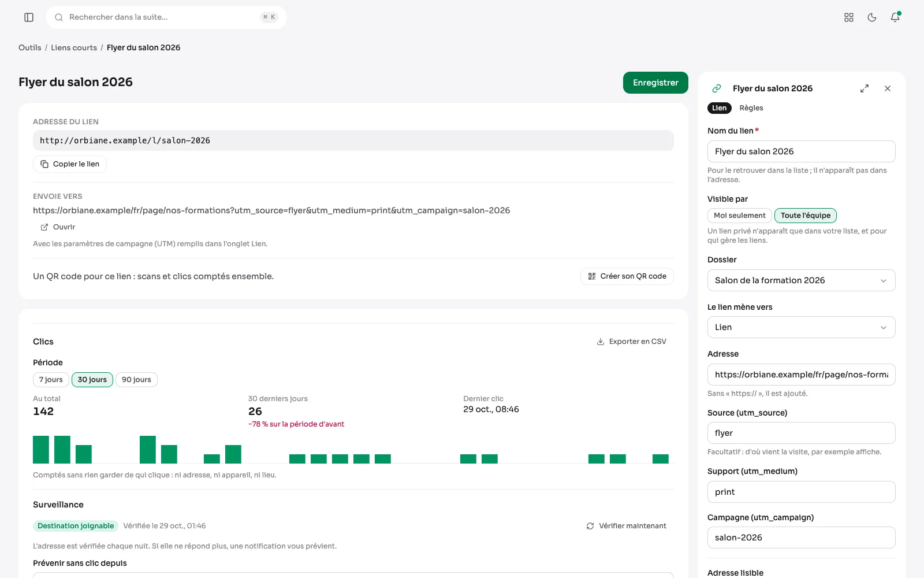
Task: Select the 7 jours period
Action: [x=51, y=380]
